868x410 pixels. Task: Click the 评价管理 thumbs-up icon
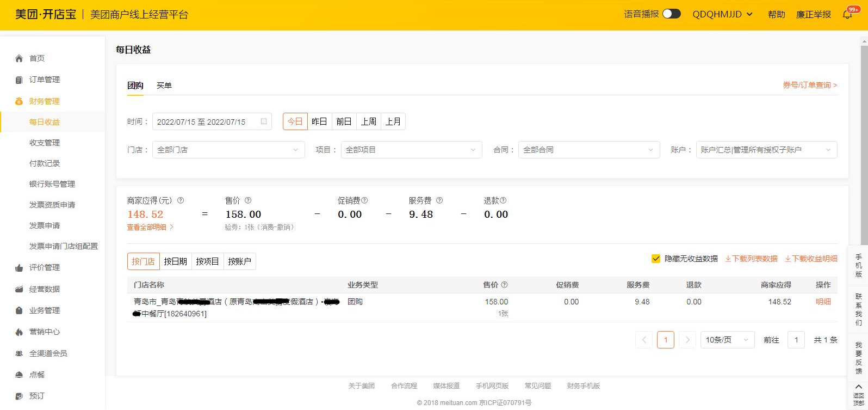[x=19, y=268]
